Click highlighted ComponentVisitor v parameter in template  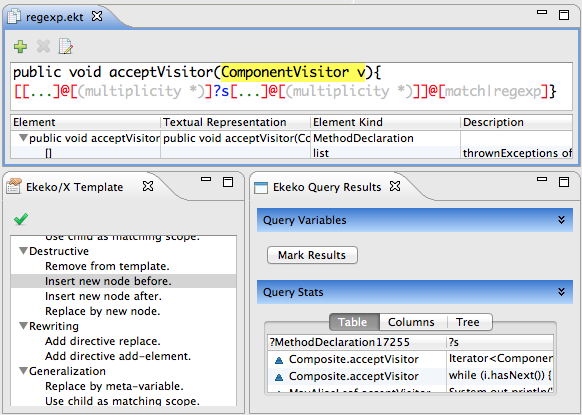[293, 72]
